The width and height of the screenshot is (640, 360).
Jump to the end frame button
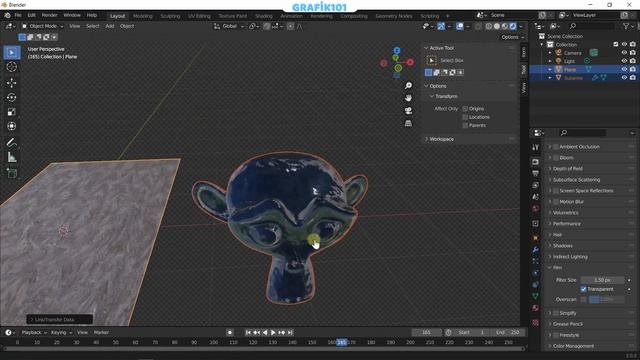point(290,333)
